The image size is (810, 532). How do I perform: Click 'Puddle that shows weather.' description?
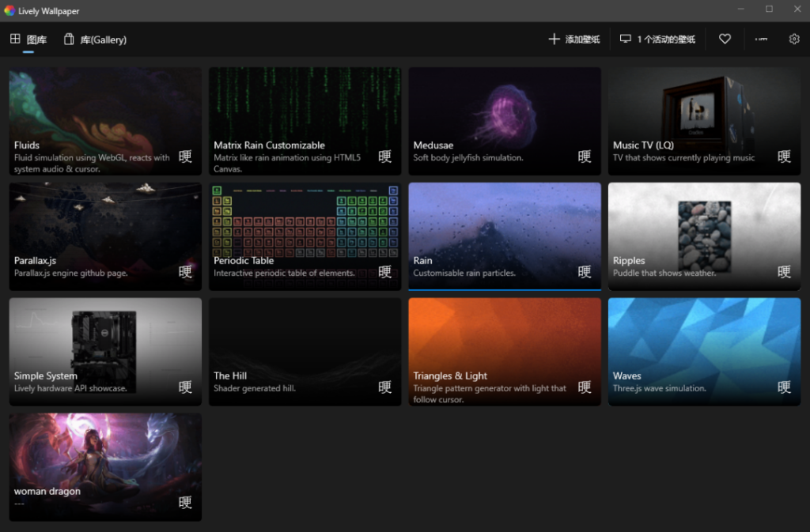click(664, 273)
